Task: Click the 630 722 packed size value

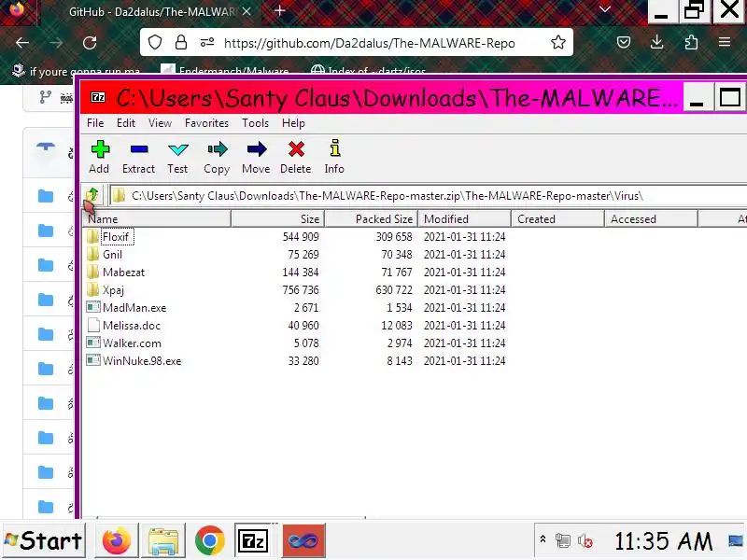Action: 394,289
